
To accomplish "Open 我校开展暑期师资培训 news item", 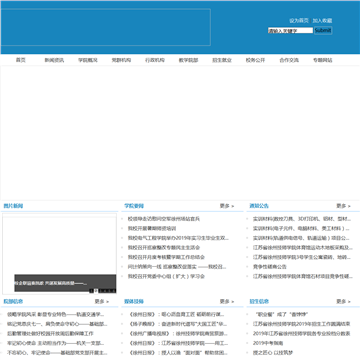I will pyautogui.click(x=152, y=229).
